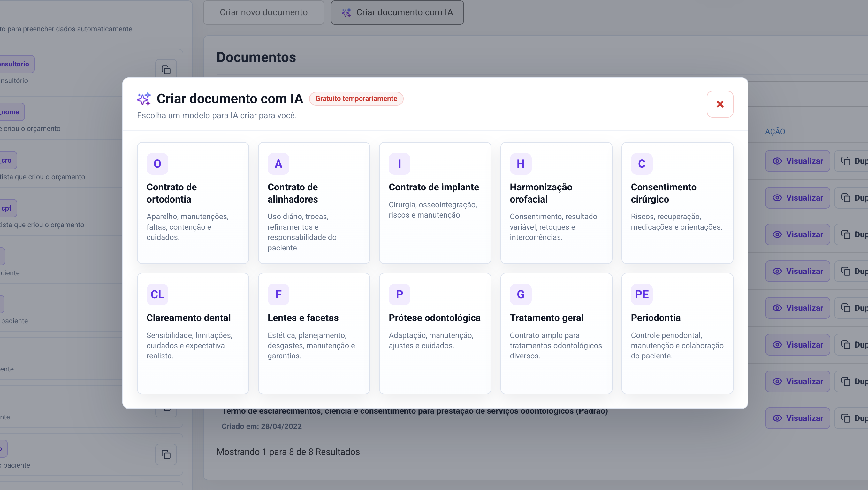Choose the Contrato de alinhadores model title
Screen dimensions: 868x490
(293, 193)
